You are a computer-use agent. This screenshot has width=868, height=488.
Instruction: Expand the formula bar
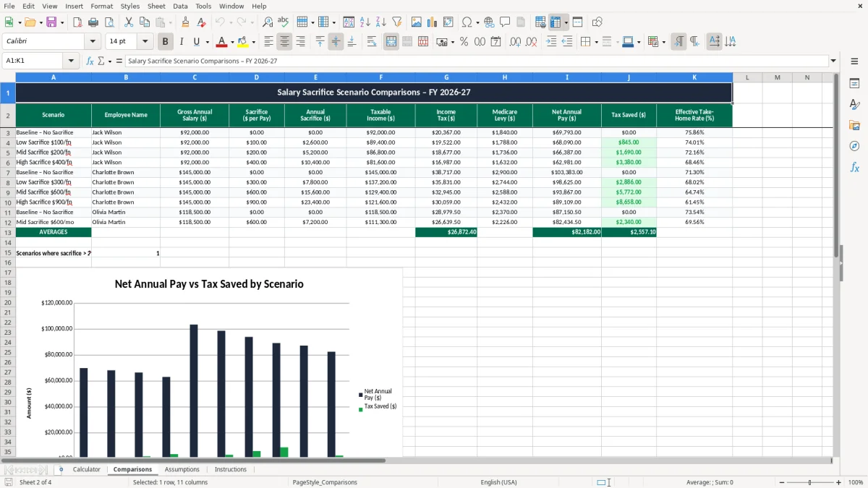click(833, 61)
